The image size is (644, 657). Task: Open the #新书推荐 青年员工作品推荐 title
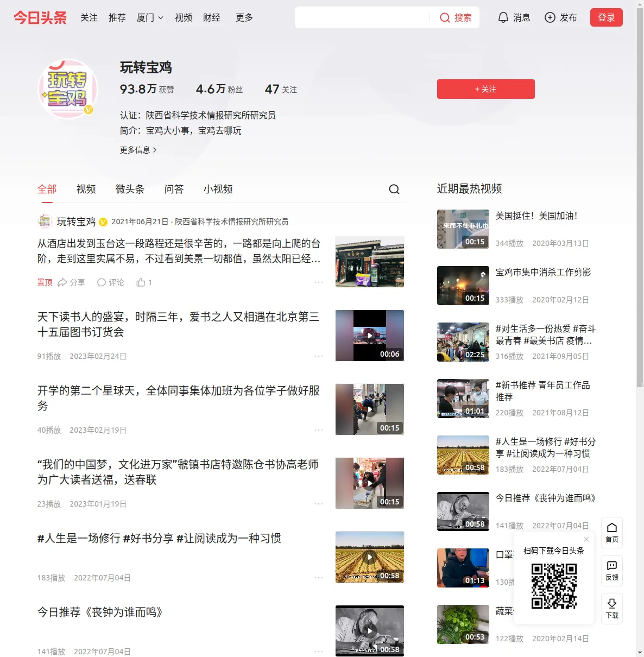[x=543, y=391]
